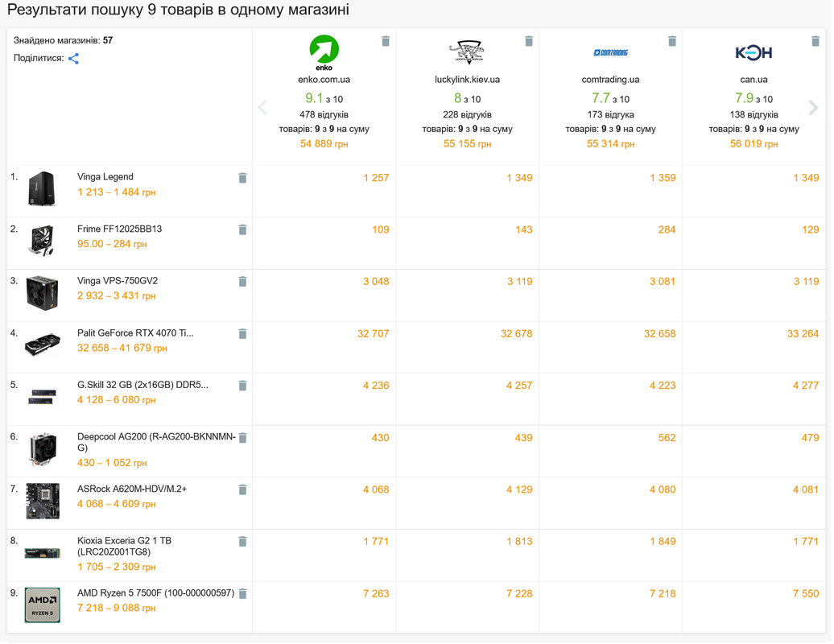Click Deepcool AG200 cooler thumbnail
Image resolution: width=834 pixels, height=644 pixels.
click(x=42, y=449)
